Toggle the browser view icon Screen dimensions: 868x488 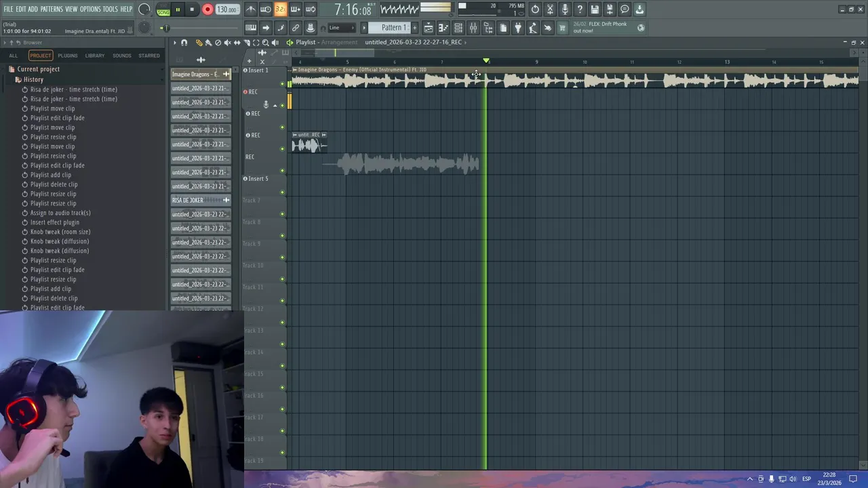(488, 28)
